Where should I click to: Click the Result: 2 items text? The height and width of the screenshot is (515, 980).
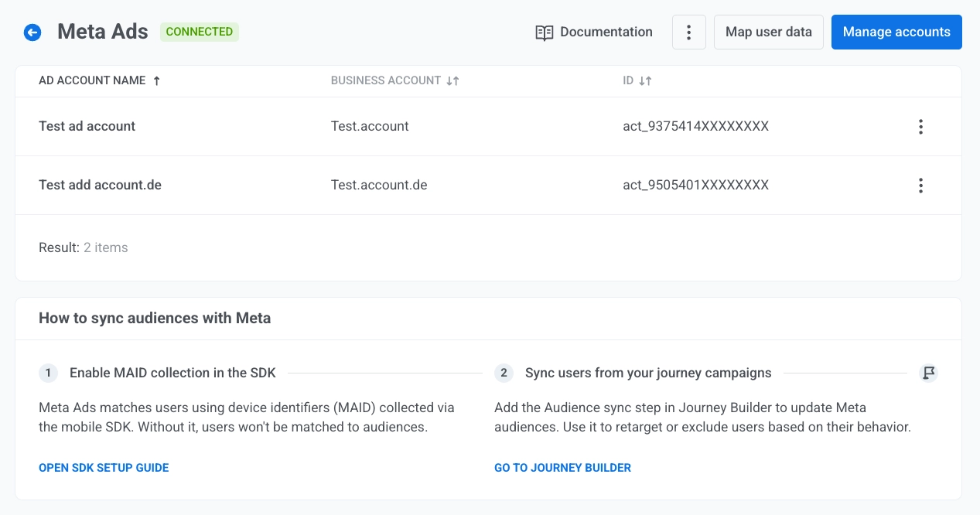tap(84, 247)
